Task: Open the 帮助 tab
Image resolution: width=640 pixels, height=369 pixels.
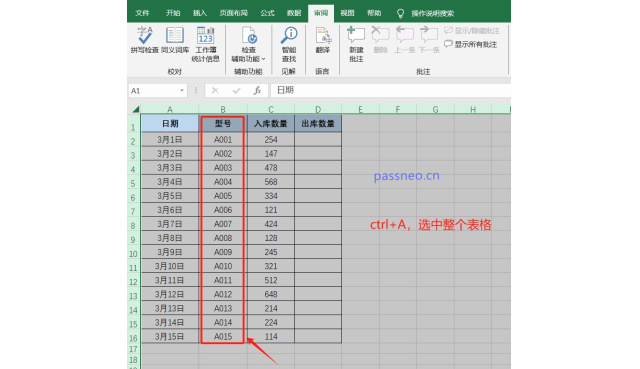Action: click(374, 13)
